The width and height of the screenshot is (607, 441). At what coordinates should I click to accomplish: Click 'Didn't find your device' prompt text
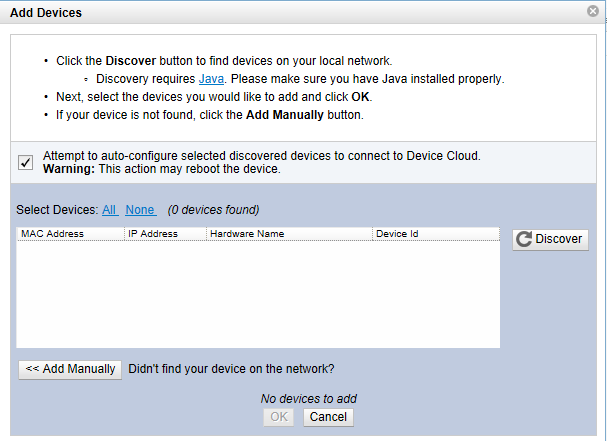pos(231,369)
